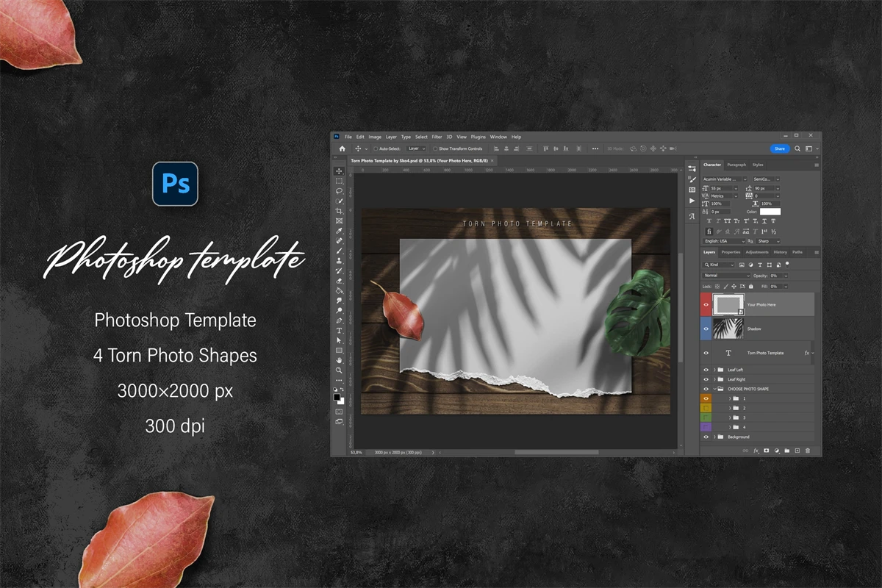Select the Crop tool in toolbar
The height and width of the screenshot is (588, 882).
[339, 211]
